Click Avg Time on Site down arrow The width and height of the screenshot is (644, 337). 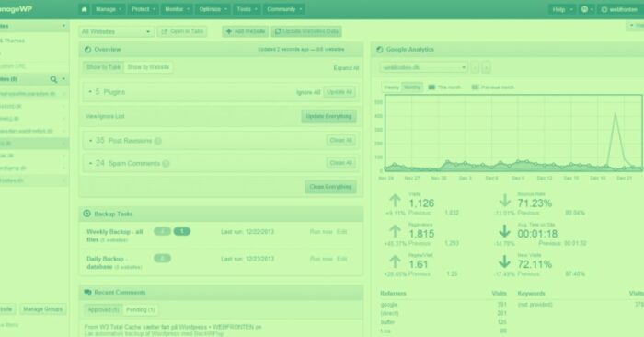[505, 231]
